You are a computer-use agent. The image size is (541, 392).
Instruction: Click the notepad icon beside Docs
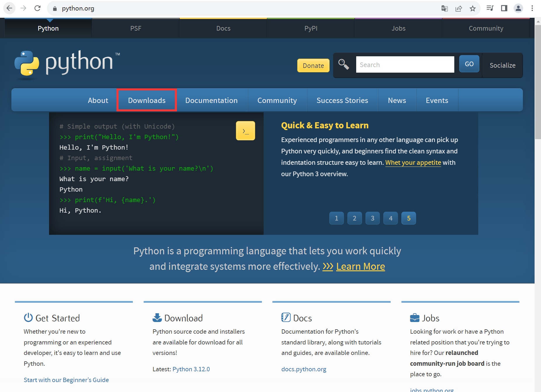(286, 317)
